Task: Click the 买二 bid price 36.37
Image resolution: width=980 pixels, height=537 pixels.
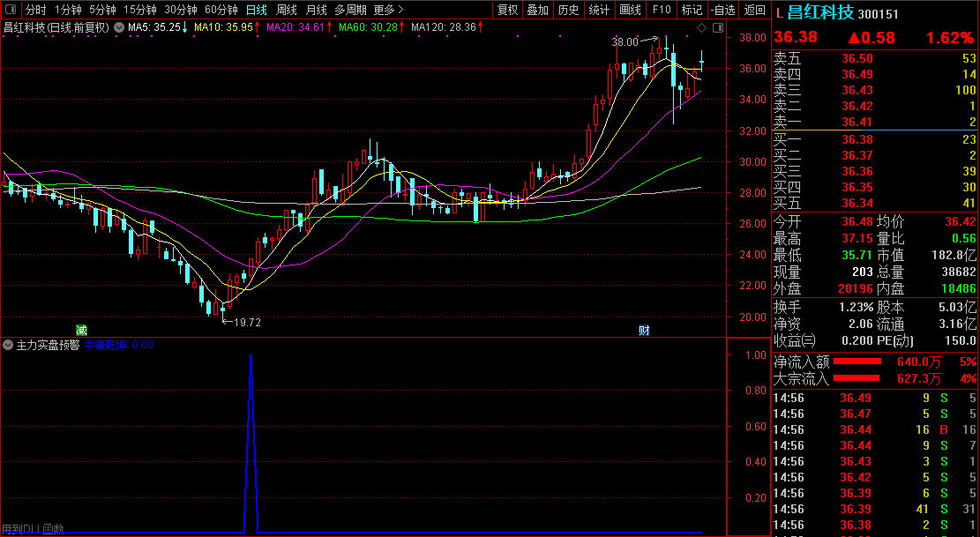Action: pyautogui.click(x=857, y=155)
